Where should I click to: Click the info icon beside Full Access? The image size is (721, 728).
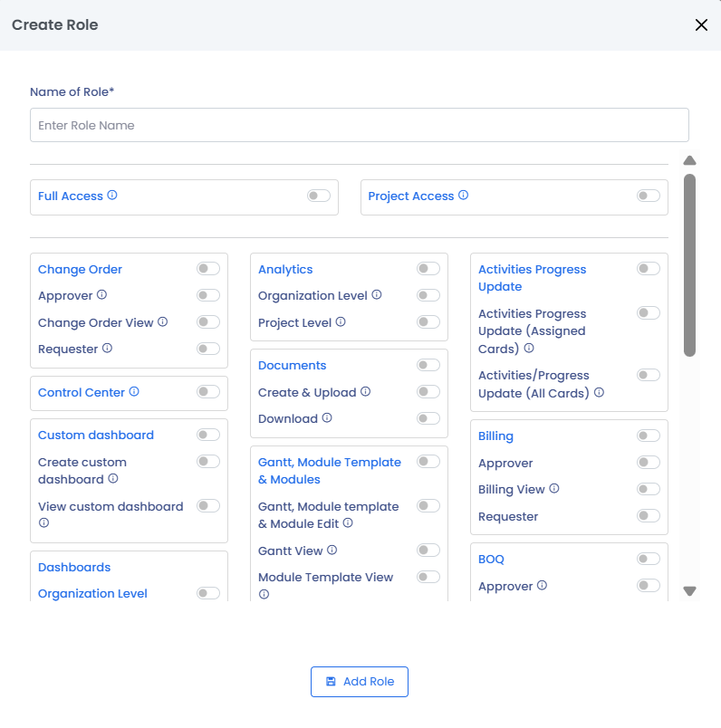tap(112, 196)
